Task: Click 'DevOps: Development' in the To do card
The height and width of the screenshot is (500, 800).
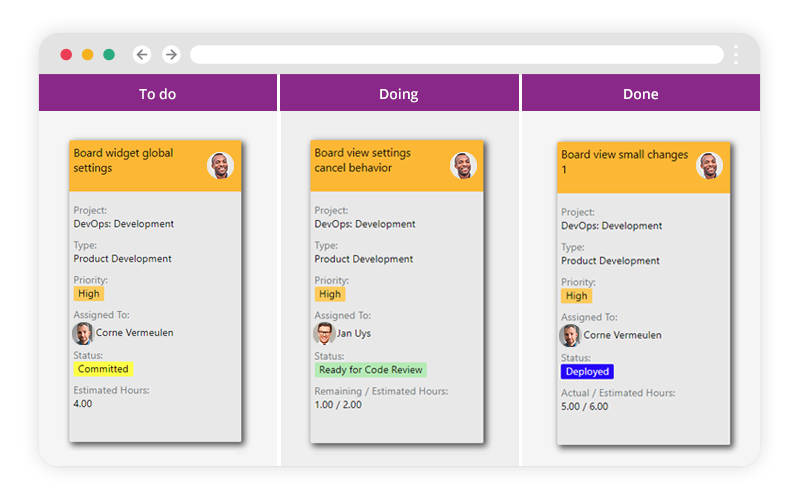Action: pos(123,224)
